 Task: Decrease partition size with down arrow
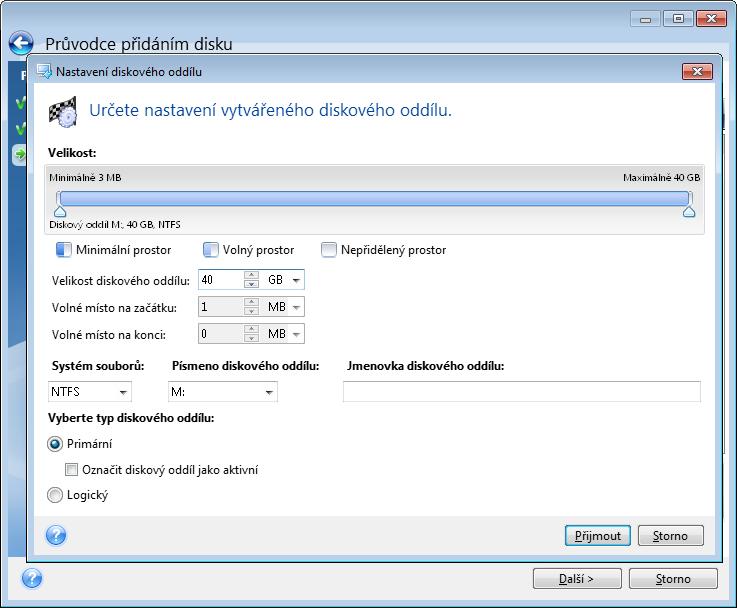point(251,284)
